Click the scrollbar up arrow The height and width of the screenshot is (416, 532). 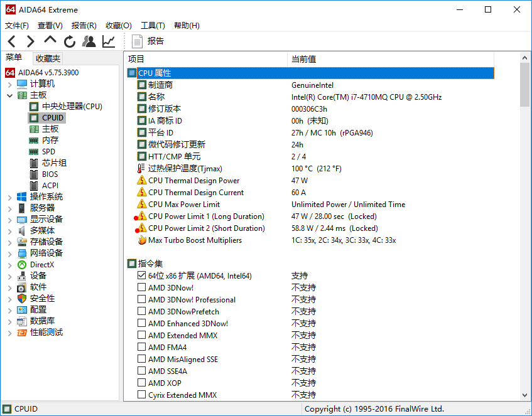524,58
